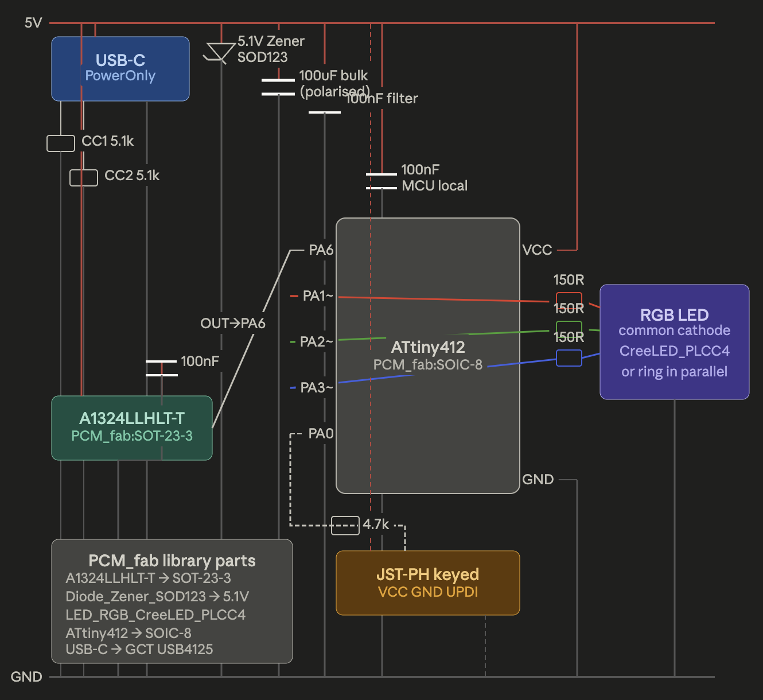Image resolution: width=763 pixels, height=700 pixels.
Task: Click the CC1 5.1k resistor symbol
Action: (61, 143)
